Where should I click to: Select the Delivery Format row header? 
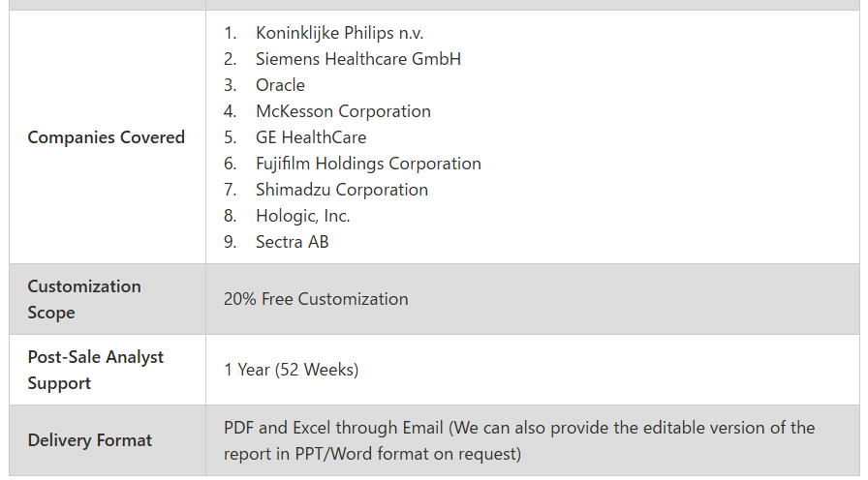click(90, 440)
